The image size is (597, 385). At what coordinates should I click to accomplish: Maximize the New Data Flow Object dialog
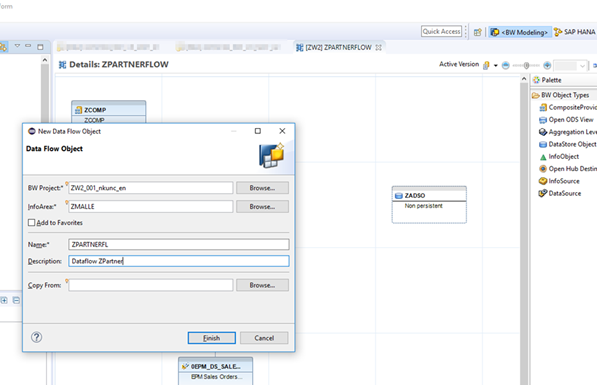pos(258,131)
